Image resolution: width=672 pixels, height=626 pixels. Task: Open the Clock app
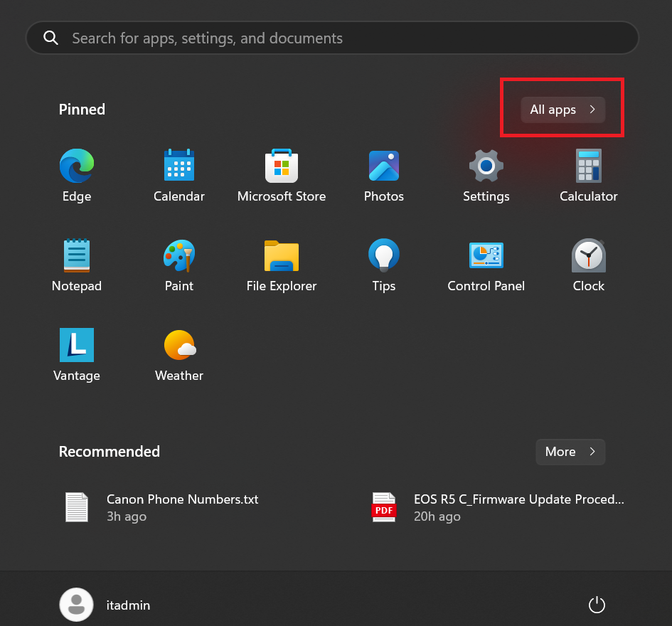tap(588, 265)
